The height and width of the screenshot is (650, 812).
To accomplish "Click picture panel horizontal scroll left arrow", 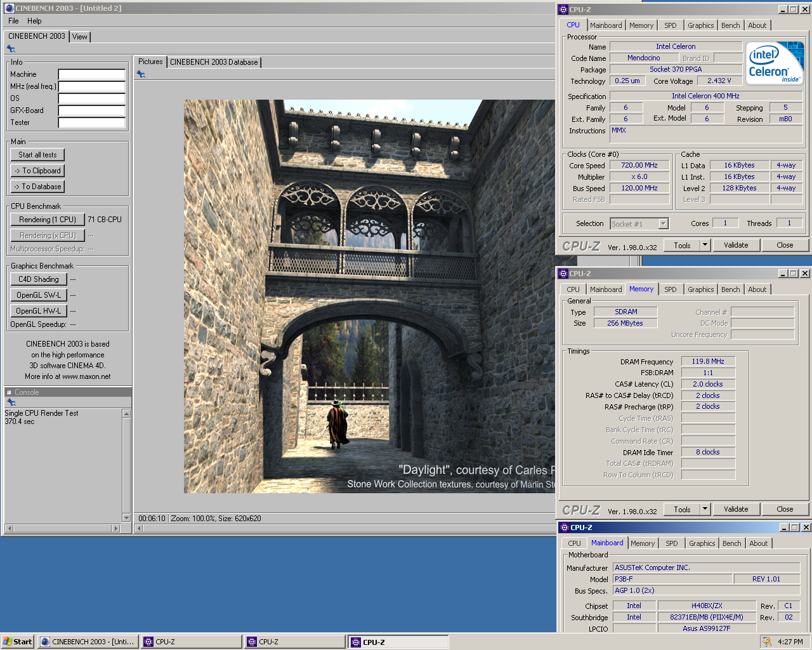I will pyautogui.click(x=140, y=528).
